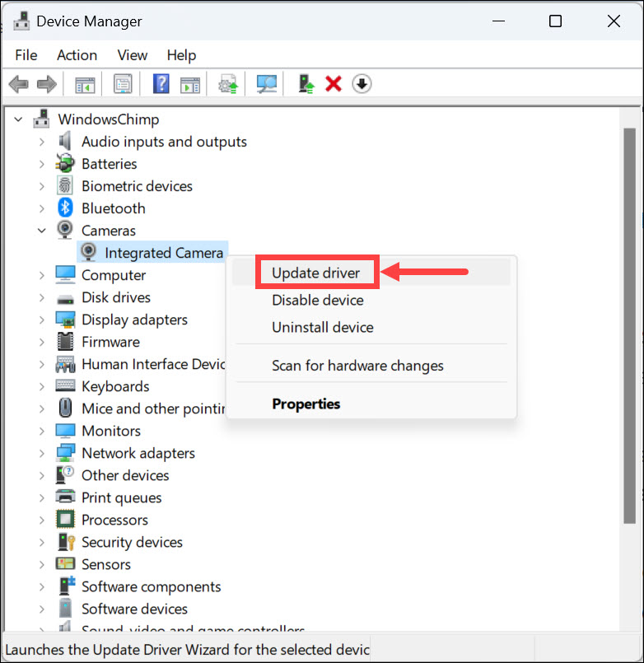Click the green-arrow update driver toolbar icon
The width and height of the screenshot is (644, 663).
point(307,84)
